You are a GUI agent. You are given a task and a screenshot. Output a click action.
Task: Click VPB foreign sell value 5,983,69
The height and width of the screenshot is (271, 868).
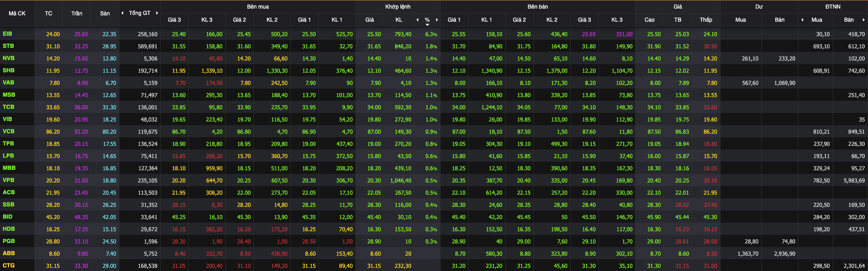click(x=854, y=181)
